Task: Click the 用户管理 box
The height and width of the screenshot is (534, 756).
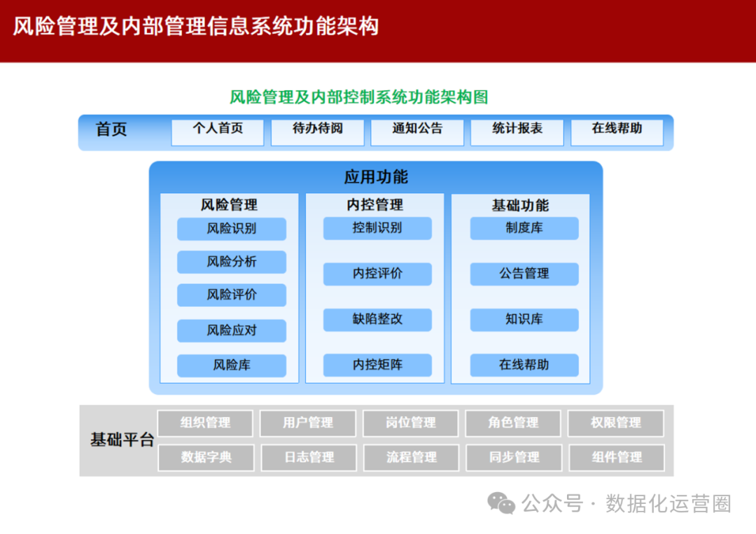Action: coord(308,423)
